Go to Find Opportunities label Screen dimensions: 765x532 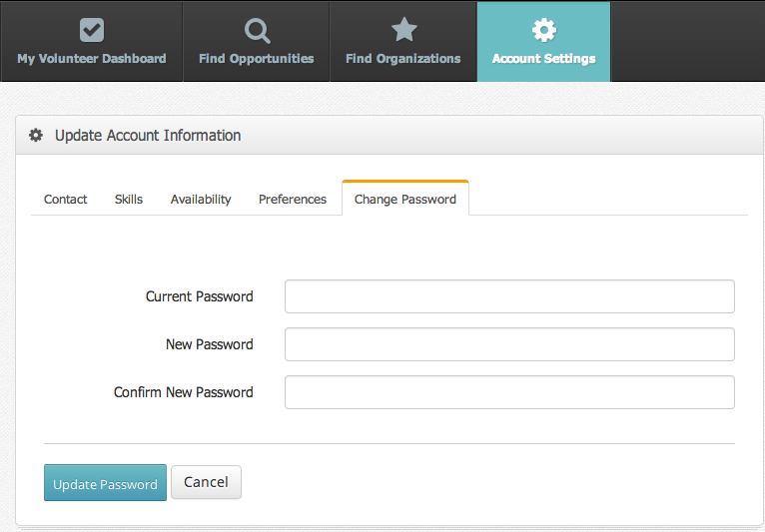pyautogui.click(x=256, y=59)
